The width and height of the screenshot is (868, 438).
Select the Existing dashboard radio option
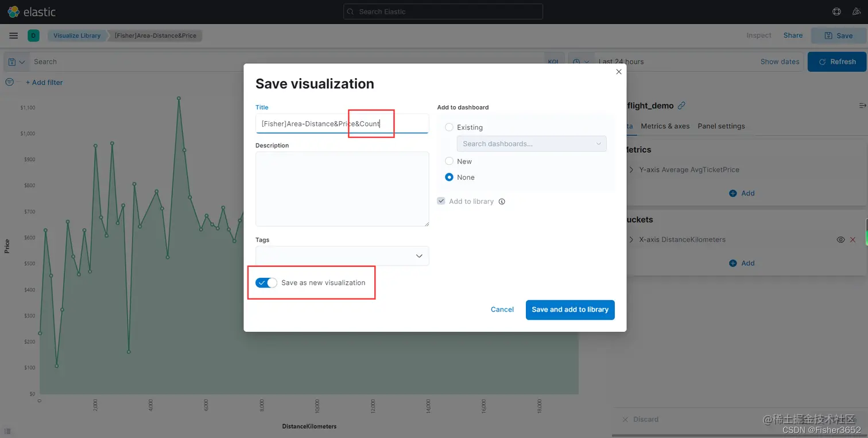(449, 127)
